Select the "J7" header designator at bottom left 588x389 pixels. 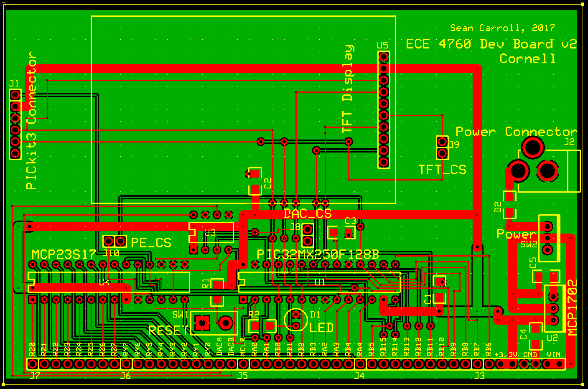pyautogui.click(x=35, y=376)
